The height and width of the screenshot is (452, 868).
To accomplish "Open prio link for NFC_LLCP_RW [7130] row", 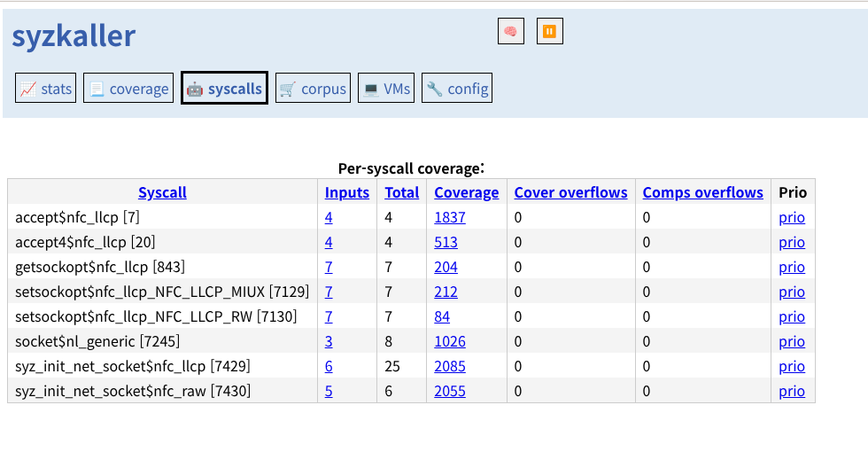I will click(x=792, y=316).
